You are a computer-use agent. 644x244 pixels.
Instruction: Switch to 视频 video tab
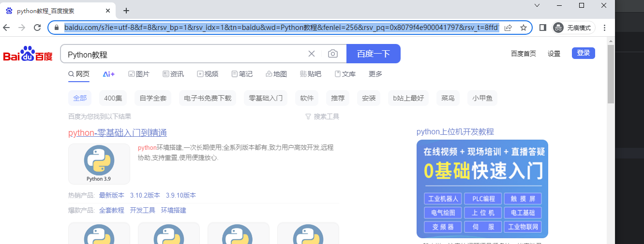(x=208, y=74)
